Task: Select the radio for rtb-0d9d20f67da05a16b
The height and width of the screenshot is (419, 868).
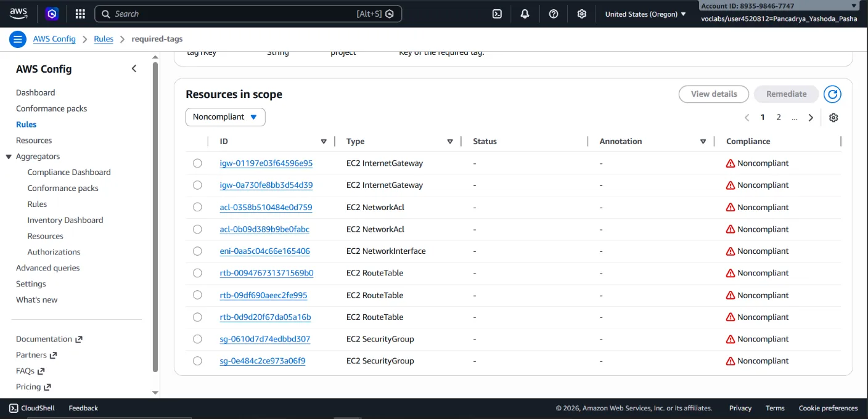Action: [x=197, y=317]
